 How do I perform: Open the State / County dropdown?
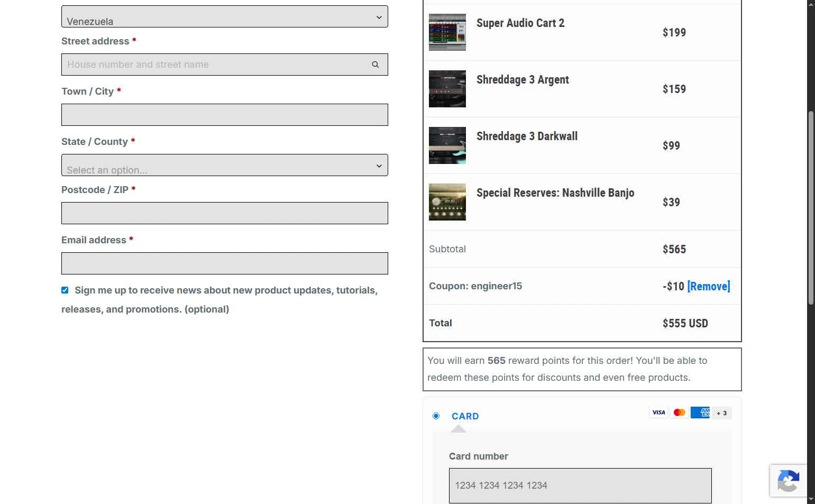tap(225, 165)
